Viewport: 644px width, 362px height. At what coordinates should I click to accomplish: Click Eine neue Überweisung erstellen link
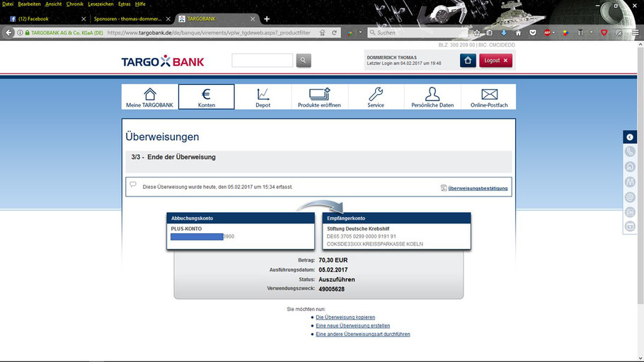pyautogui.click(x=353, y=325)
